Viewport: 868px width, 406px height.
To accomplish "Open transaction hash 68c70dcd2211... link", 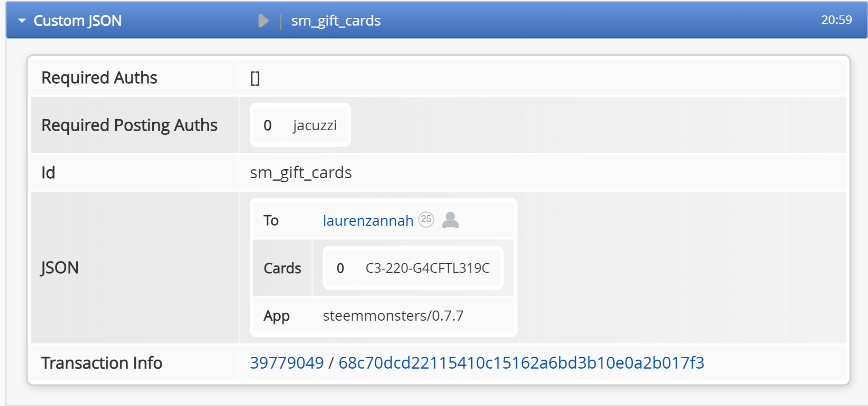I will (521, 363).
